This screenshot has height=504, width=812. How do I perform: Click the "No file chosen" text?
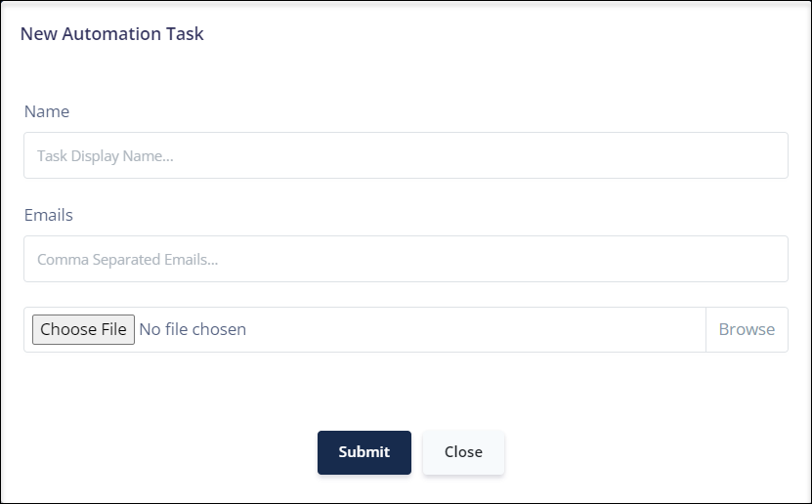(x=192, y=329)
